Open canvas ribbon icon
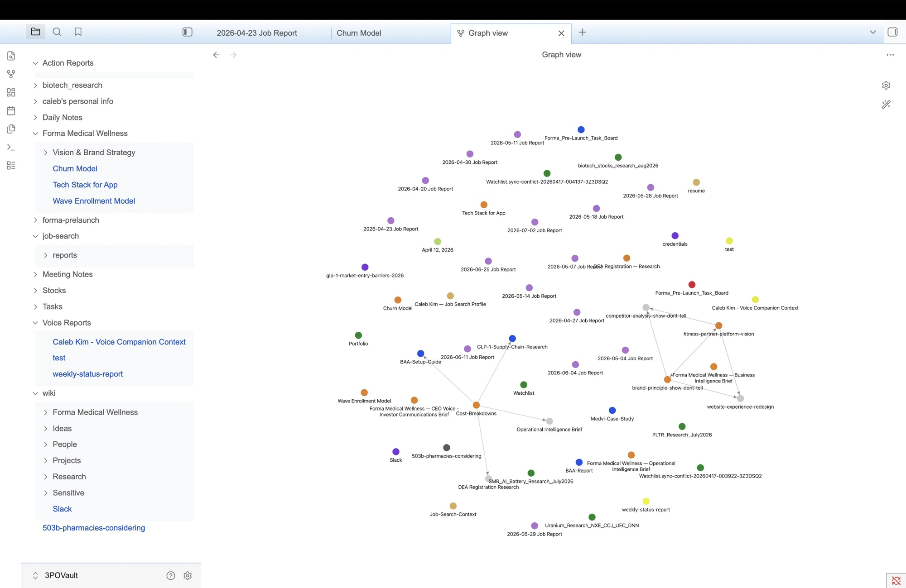Screen dimensions: 906x588 click(x=11, y=92)
